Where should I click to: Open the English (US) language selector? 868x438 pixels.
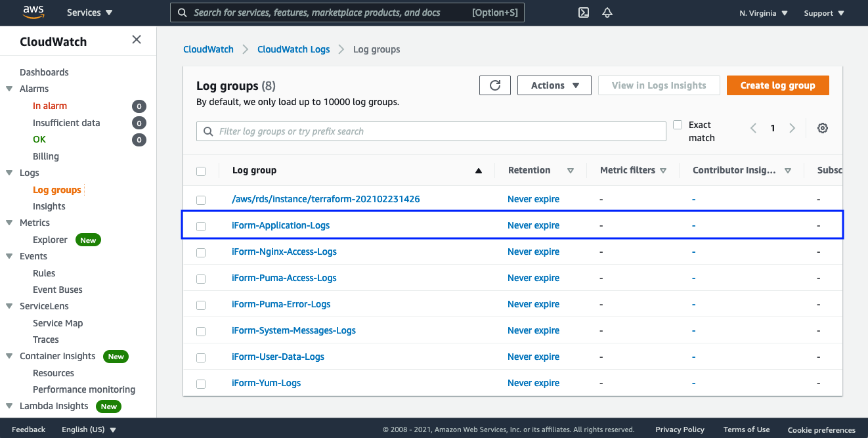point(89,429)
